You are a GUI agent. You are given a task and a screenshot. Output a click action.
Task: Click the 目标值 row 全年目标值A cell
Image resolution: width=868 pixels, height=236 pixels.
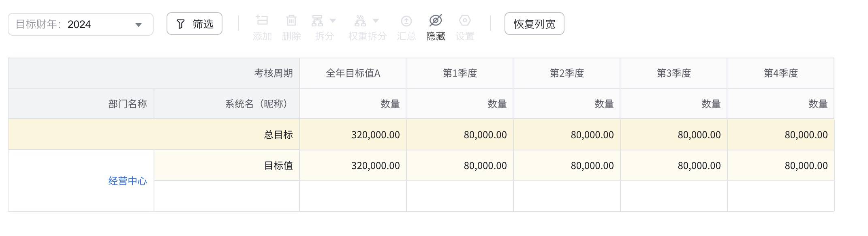click(x=353, y=165)
